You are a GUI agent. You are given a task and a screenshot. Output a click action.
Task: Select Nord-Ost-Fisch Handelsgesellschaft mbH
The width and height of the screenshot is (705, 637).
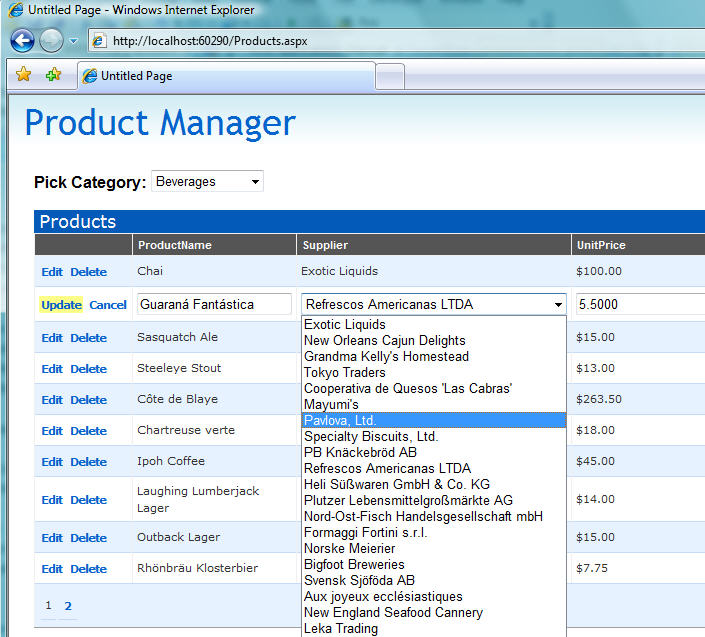click(434, 517)
